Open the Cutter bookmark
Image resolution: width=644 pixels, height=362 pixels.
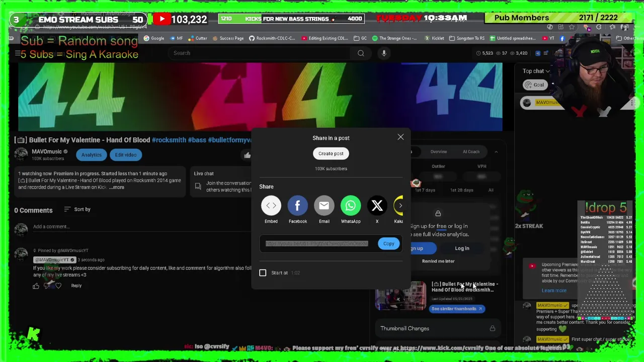tap(198, 38)
